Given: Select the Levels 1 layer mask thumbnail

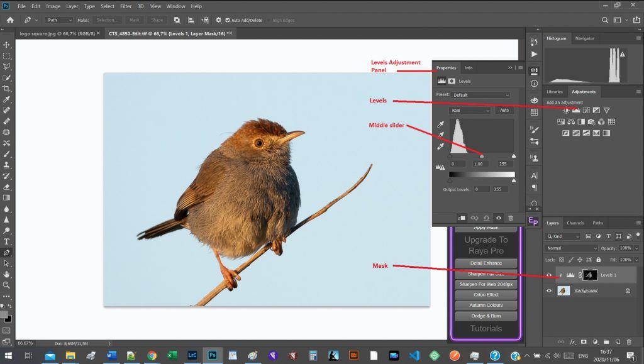Looking at the screenshot, I should [x=590, y=275].
